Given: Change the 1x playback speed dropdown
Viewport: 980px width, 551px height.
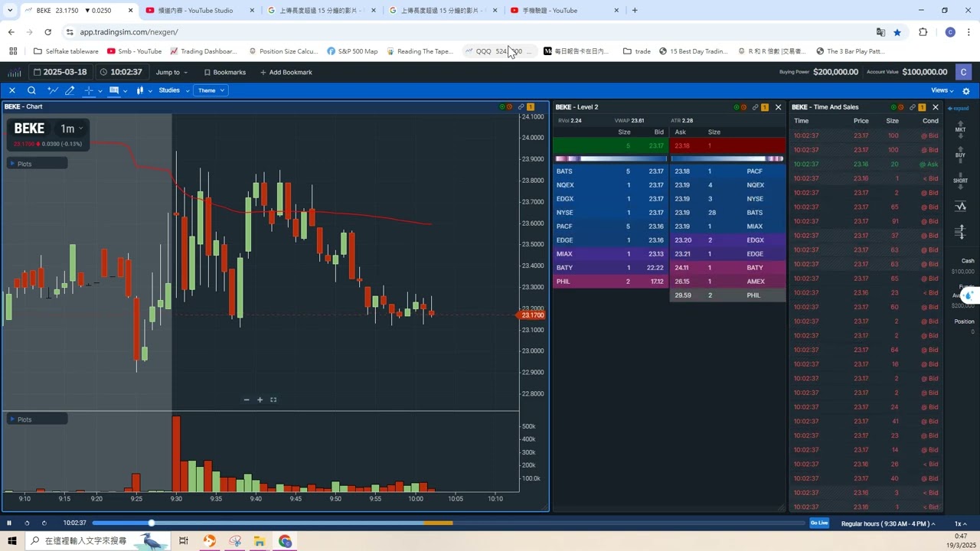Looking at the screenshot, I should [959, 523].
